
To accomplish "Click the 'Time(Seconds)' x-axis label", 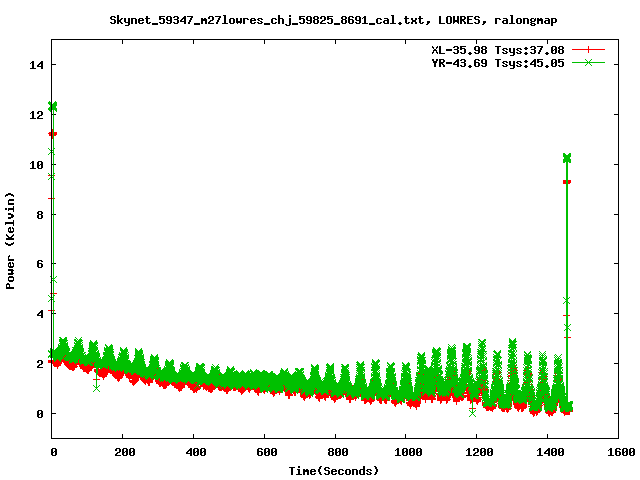I will [333, 471].
